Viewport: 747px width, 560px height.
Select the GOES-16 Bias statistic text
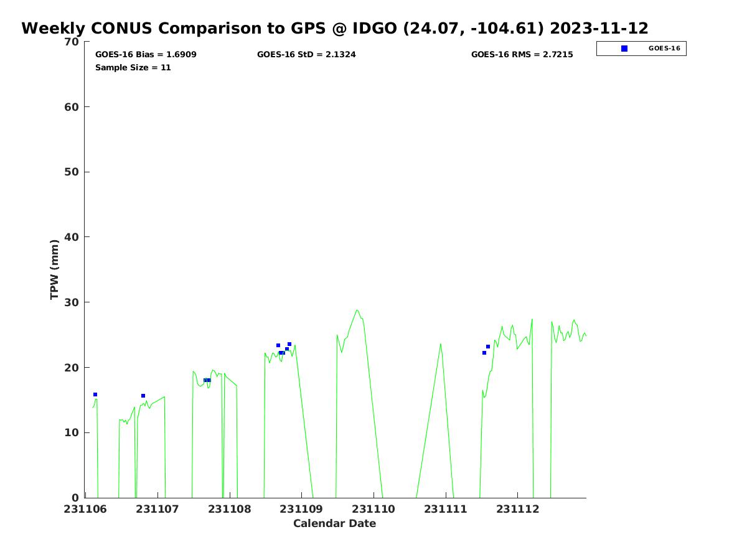[146, 55]
